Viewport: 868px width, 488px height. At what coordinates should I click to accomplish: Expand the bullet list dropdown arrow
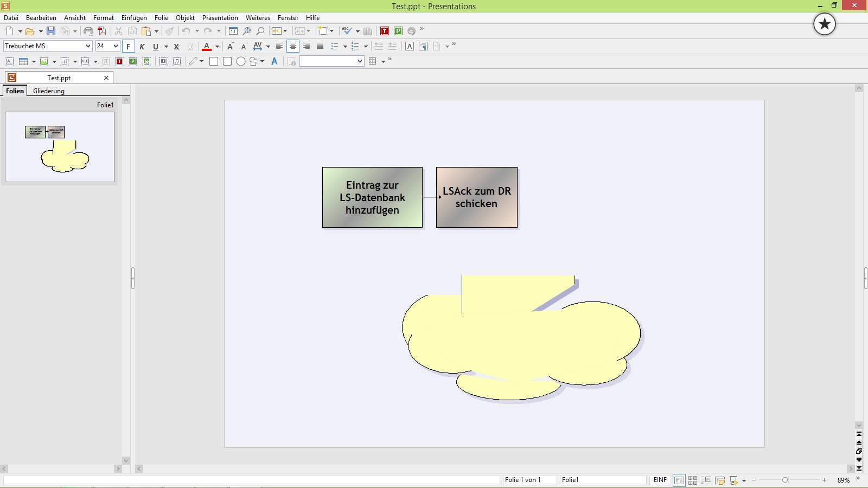click(345, 47)
